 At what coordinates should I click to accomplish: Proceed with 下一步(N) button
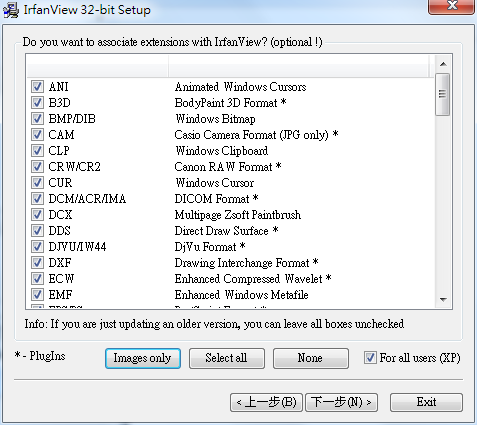point(341,402)
